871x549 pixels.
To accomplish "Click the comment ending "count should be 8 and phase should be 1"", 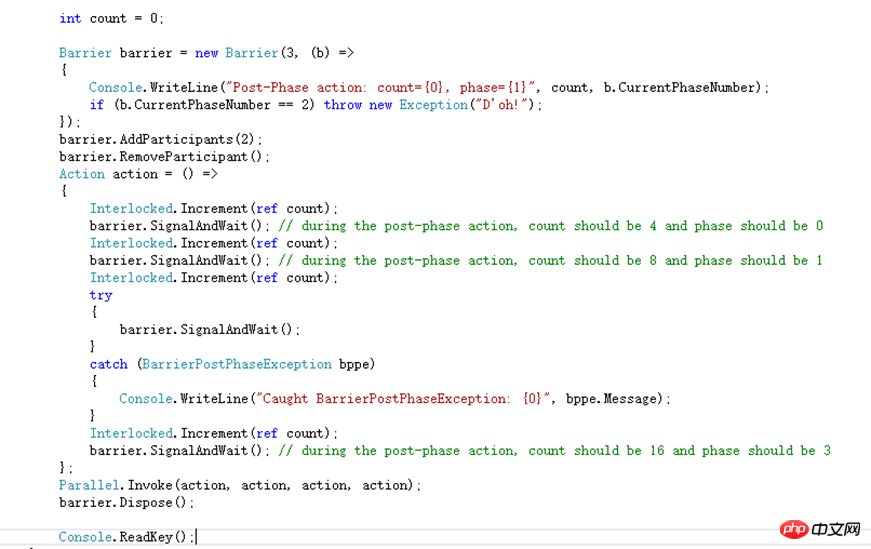I will pyautogui.click(x=550, y=261).
